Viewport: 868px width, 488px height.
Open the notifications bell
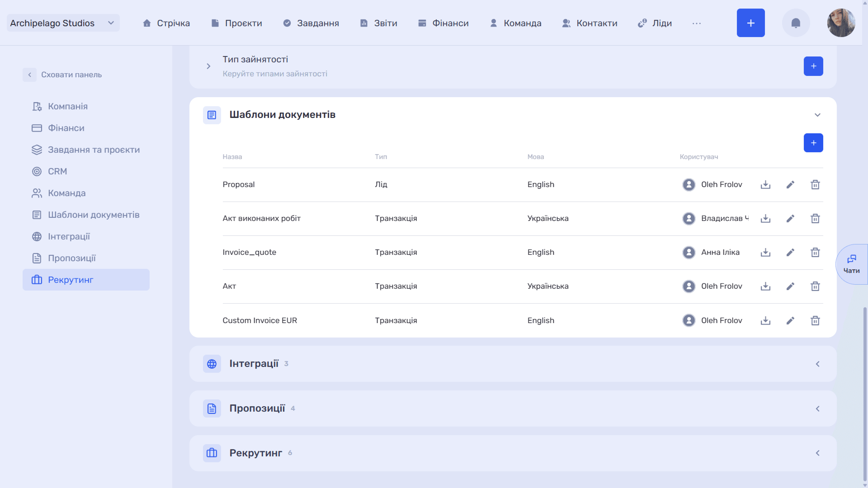796,23
